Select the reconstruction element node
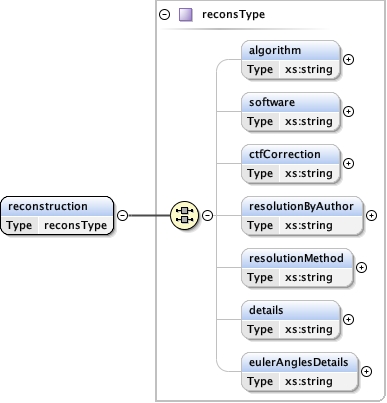387x403 pixels. click(x=57, y=215)
